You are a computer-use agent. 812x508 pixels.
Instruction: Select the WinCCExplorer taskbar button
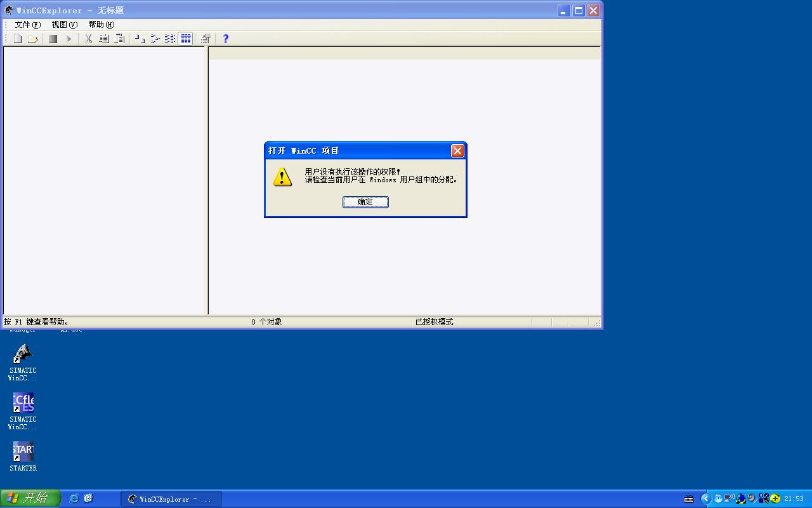pos(171,499)
